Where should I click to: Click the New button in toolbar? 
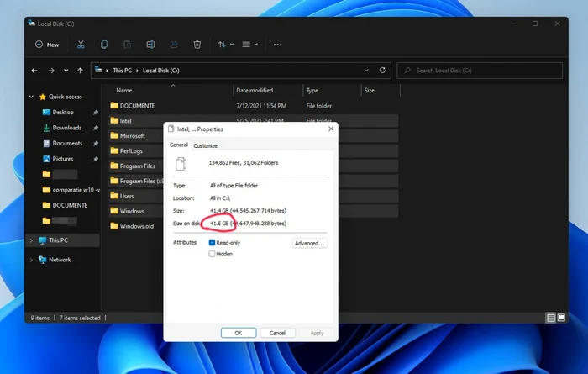pos(47,45)
